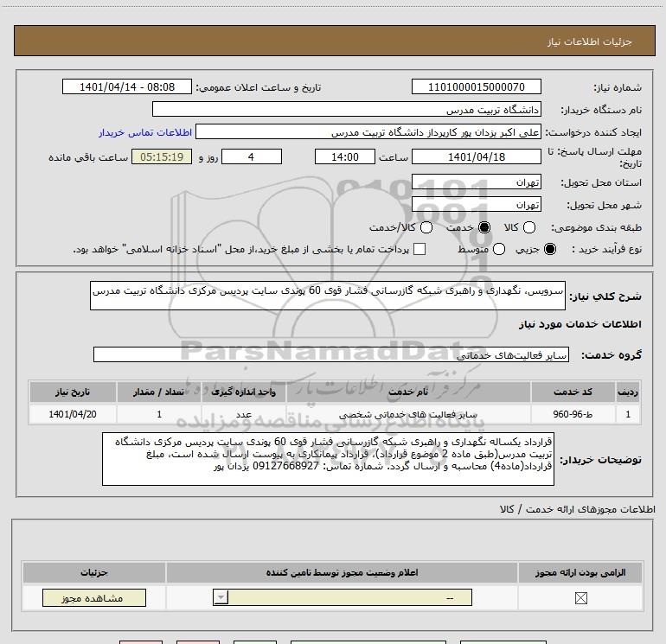Tick the Islamic treasury documents payment checkbox
Image resolution: width=666 pixels, height=644 pixels.
(x=419, y=249)
